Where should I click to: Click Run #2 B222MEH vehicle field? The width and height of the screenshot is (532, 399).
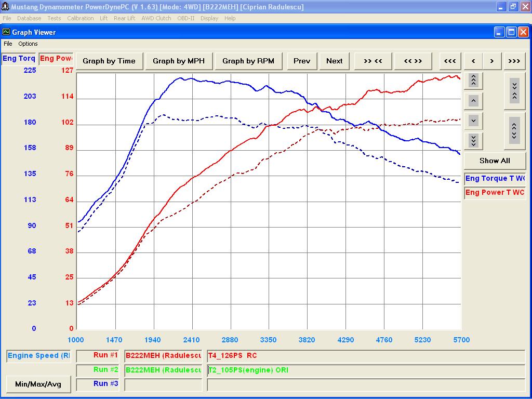click(163, 370)
